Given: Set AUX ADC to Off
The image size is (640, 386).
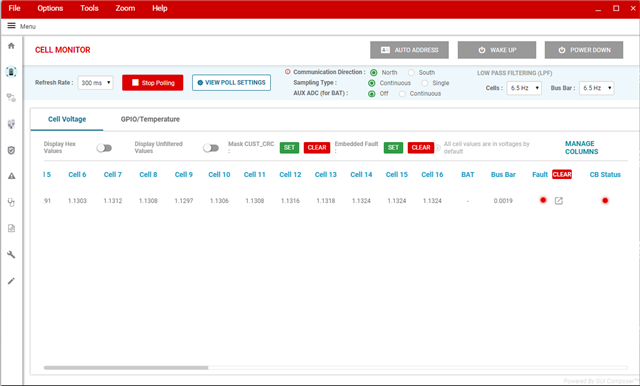Looking at the screenshot, I should point(371,94).
